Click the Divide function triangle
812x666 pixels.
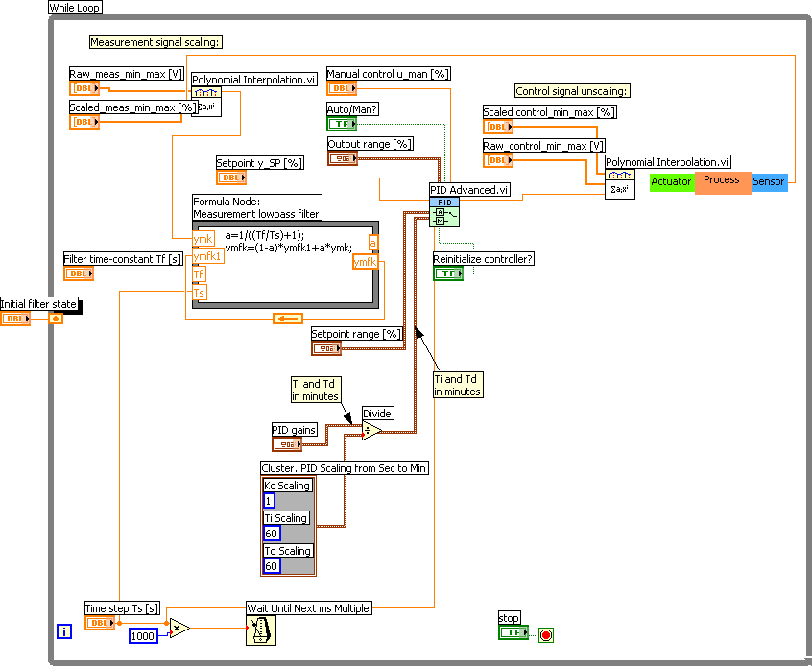370,431
